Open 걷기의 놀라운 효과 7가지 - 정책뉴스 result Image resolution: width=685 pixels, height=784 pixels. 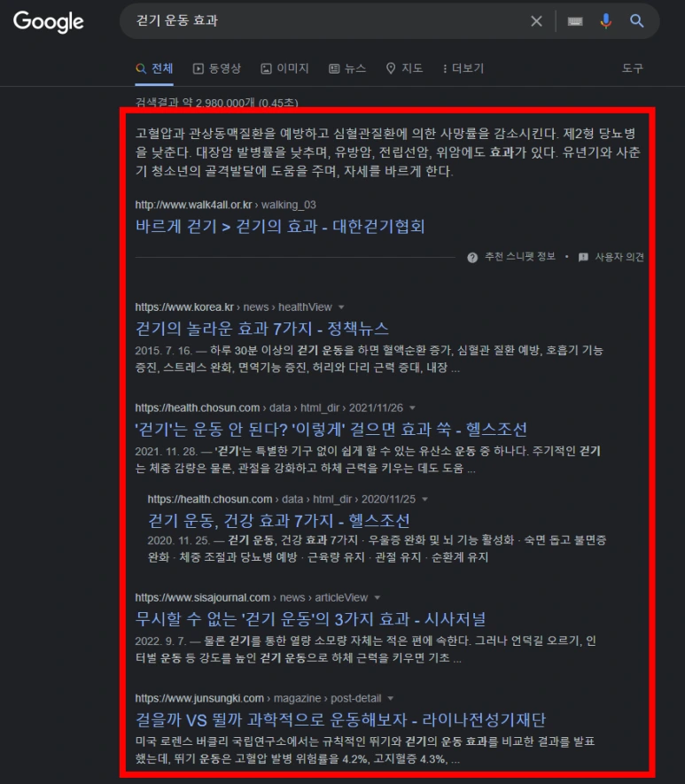(262, 329)
